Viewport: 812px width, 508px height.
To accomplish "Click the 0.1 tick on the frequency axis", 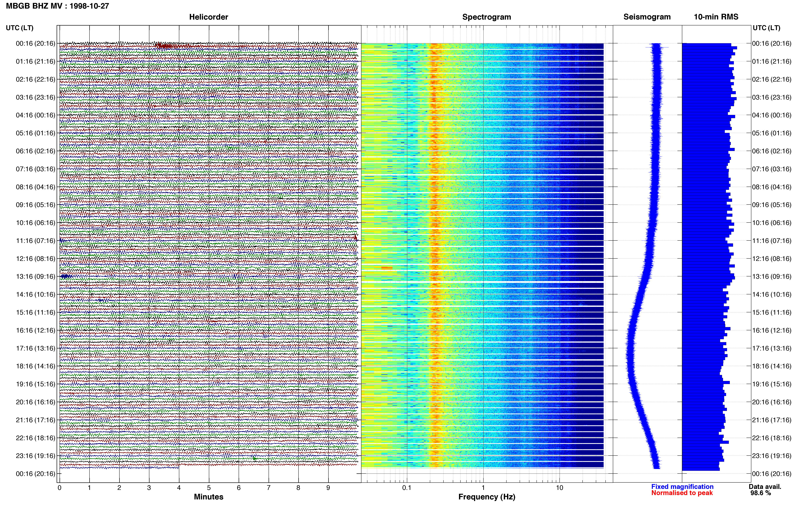I will point(407,487).
